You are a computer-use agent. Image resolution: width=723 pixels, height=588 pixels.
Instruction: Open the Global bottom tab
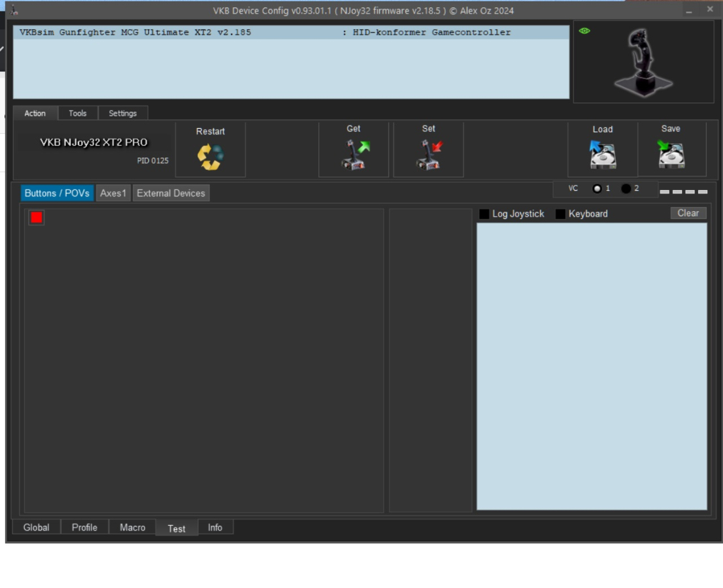tap(37, 527)
